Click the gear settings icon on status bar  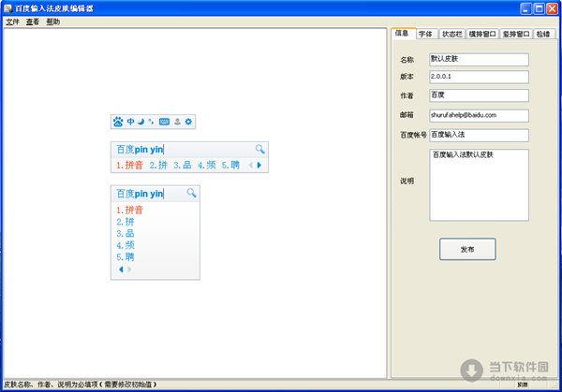188,122
